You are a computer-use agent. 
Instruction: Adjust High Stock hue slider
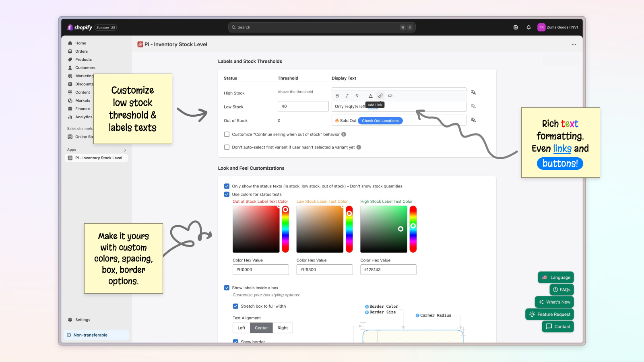pos(413,229)
